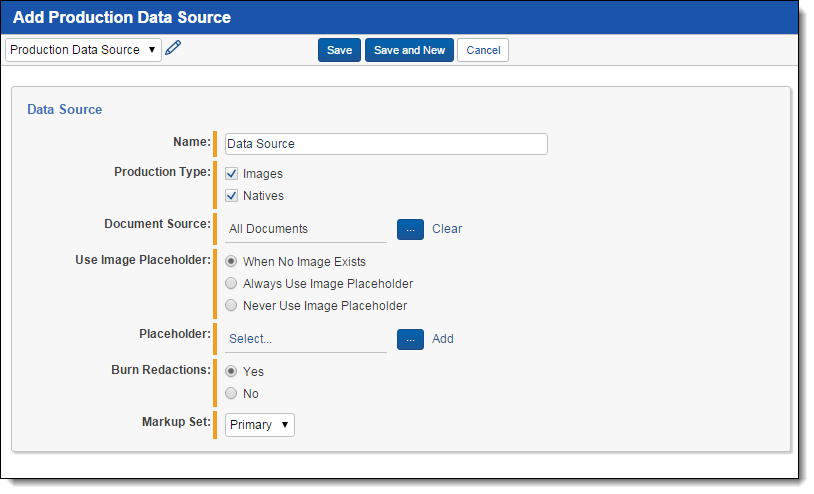Image resolution: width=814 pixels, height=494 pixels.
Task: Open the Production Data Source layout dropdown
Action: coord(83,50)
